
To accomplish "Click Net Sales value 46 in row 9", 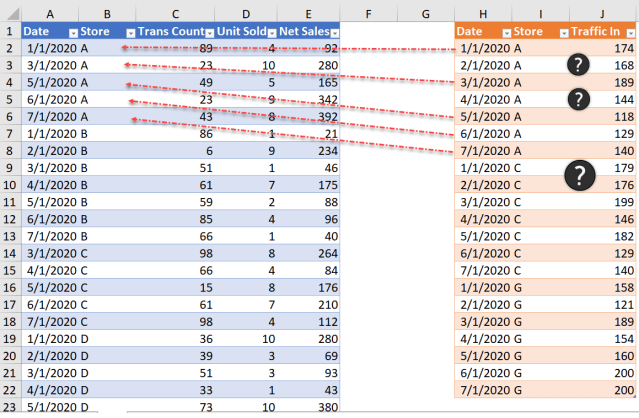I will tap(308, 168).
